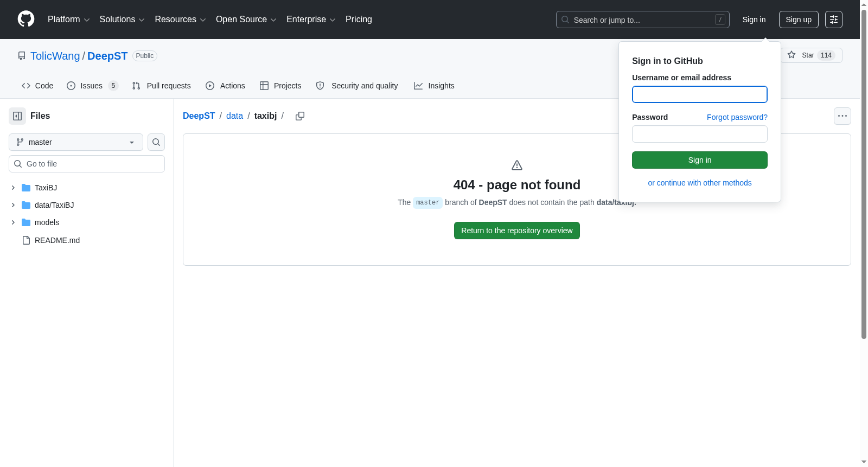Click the Projects table icon

tap(264, 86)
